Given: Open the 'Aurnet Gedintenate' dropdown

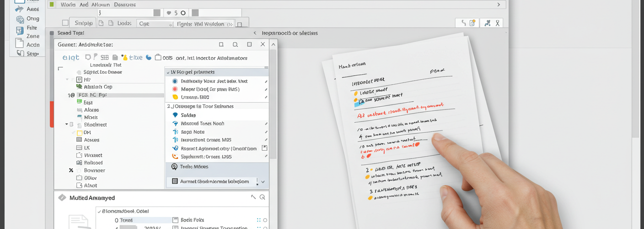Looking at the screenshot, I should coord(218,181).
